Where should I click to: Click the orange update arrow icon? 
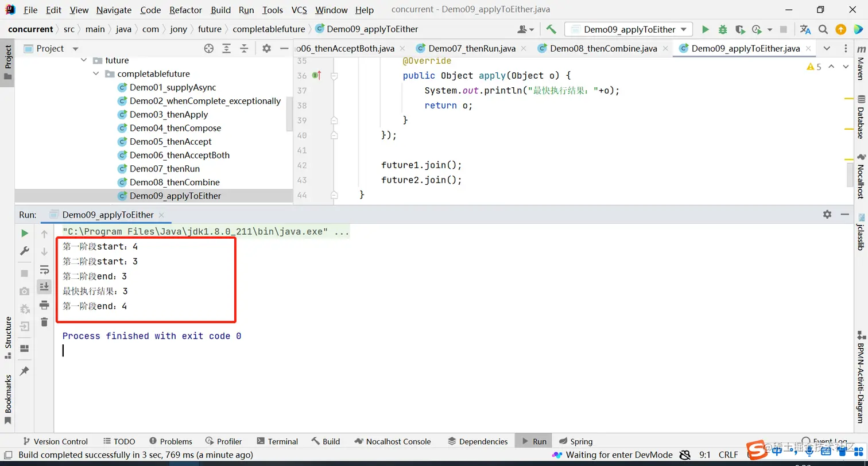840,29
